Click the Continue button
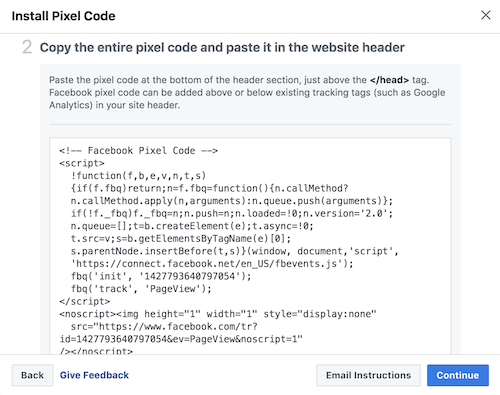Image resolution: width=500 pixels, height=395 pixels. (458, 375)
